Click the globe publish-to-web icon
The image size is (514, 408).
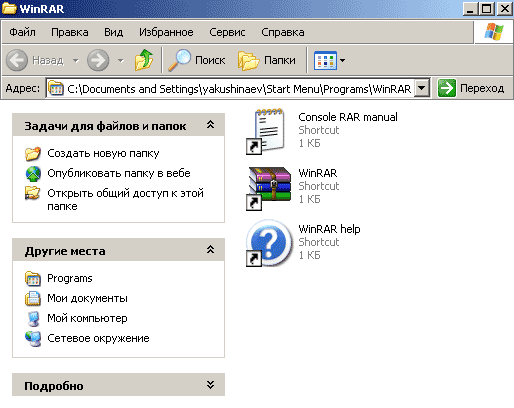[33, 173]
